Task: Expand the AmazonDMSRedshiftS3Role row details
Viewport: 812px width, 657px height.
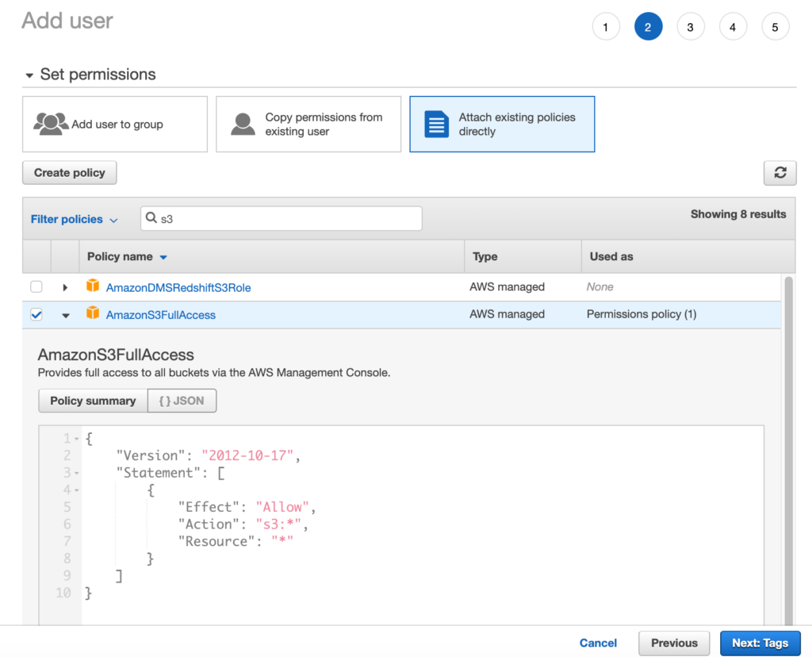Action: (65, 287)
